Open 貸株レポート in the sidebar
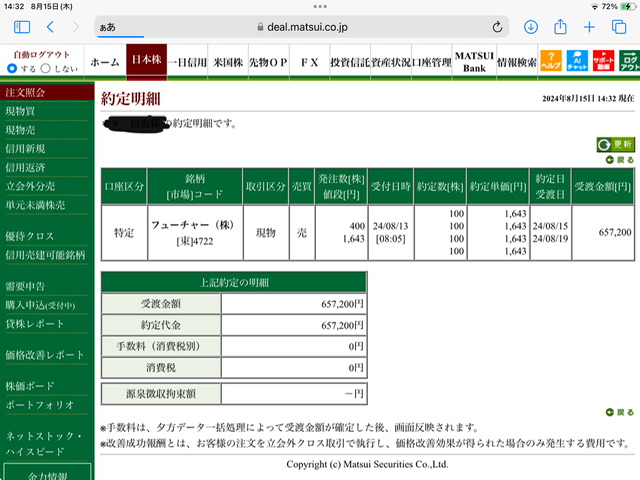This screenshot has width=640, height=480. 35,324
